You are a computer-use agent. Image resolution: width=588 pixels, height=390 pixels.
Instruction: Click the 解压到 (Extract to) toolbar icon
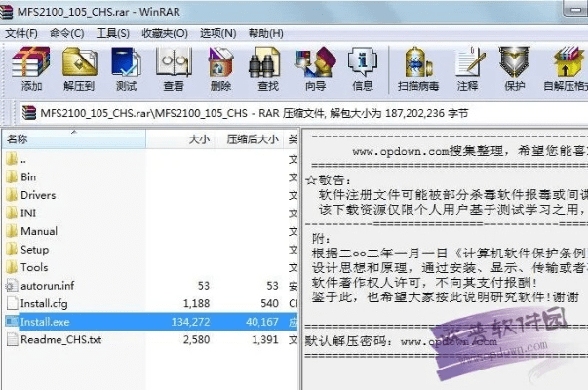tap(80, 62)
